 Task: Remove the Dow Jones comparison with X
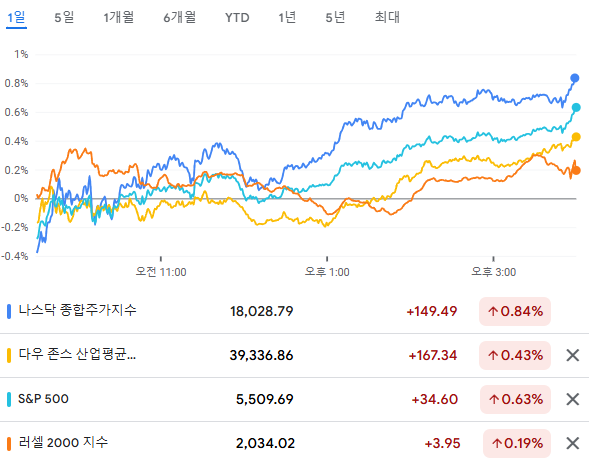[x=572, y=355]
